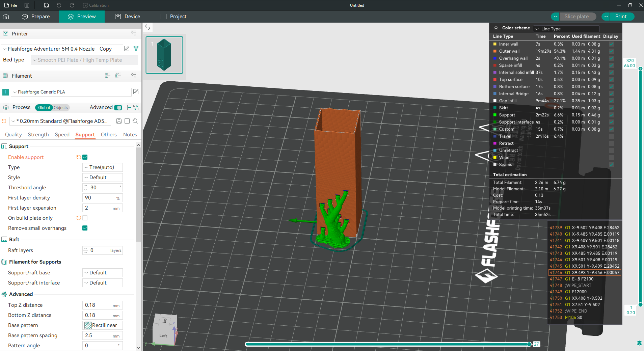Select the plate 1 thumbnail
The width and height of the screenshot is (644, 351).
164,55
